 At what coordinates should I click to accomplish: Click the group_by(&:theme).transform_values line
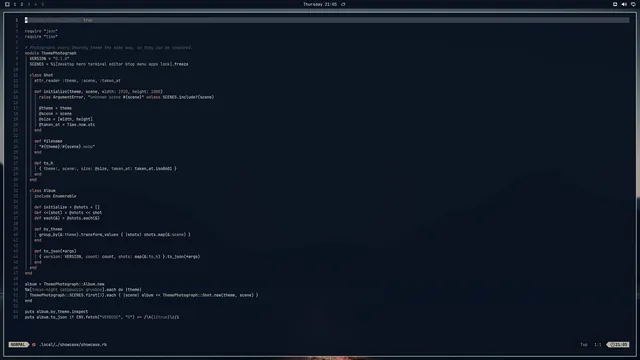click(x=115, y=235)
